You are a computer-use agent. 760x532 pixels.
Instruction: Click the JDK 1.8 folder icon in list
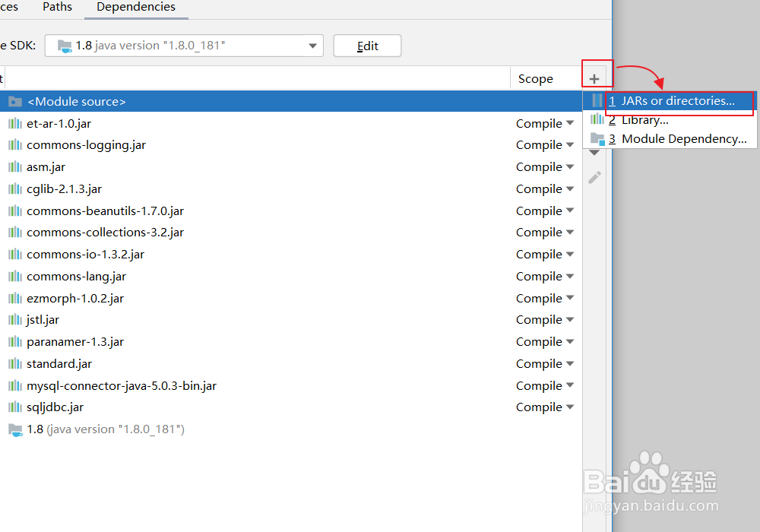pos(15,429)
